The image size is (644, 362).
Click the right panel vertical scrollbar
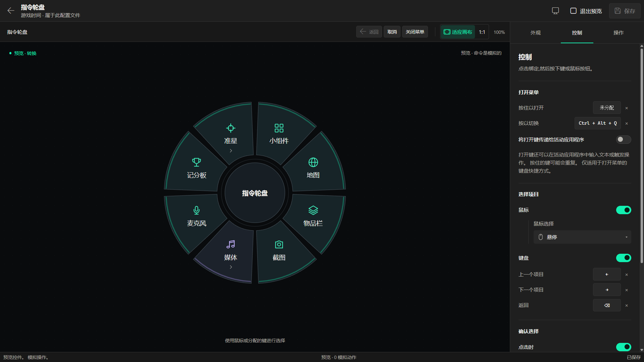pos(642,156)
